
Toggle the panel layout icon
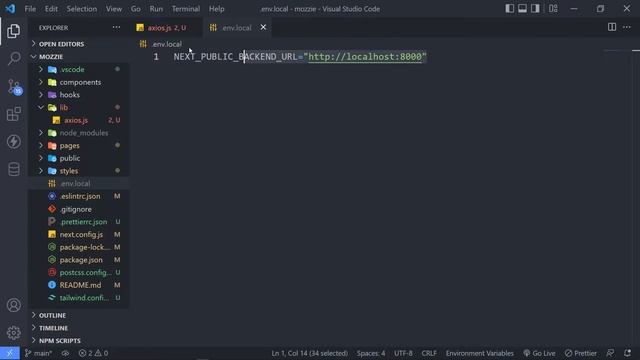point(522,9)
